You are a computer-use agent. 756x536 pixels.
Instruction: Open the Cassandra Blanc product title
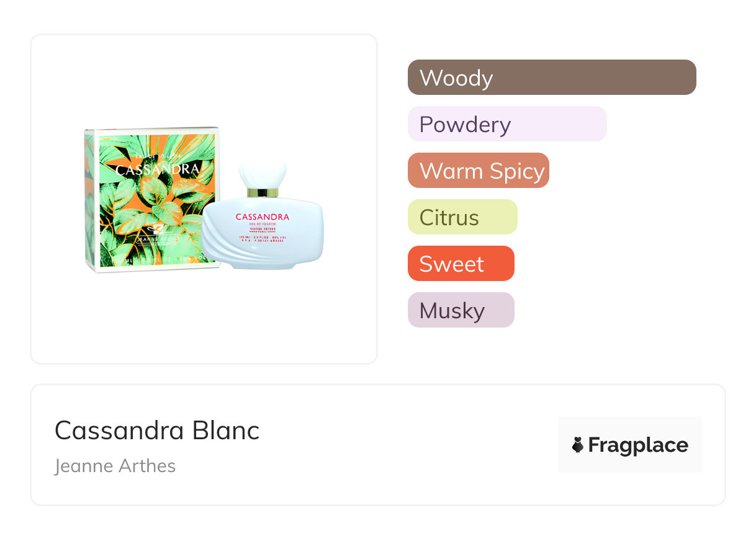click(157, 430)
